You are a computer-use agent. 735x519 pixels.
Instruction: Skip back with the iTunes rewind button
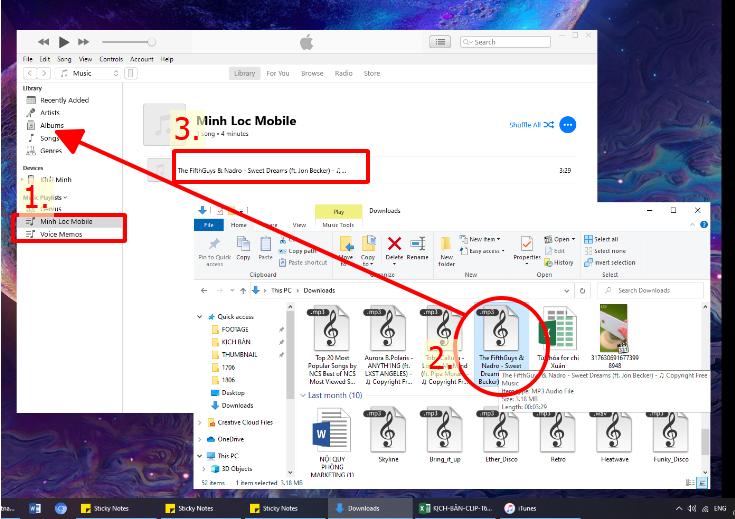(44, 42)
